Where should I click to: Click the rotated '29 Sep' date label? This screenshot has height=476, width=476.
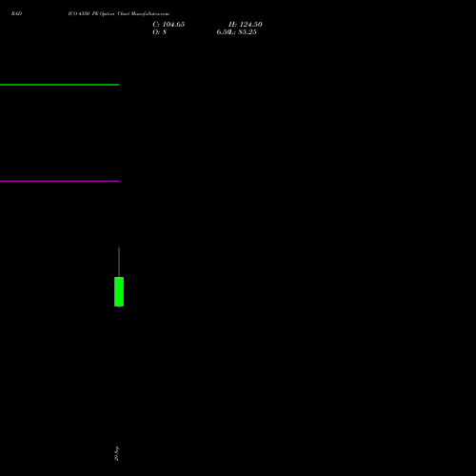116,453
